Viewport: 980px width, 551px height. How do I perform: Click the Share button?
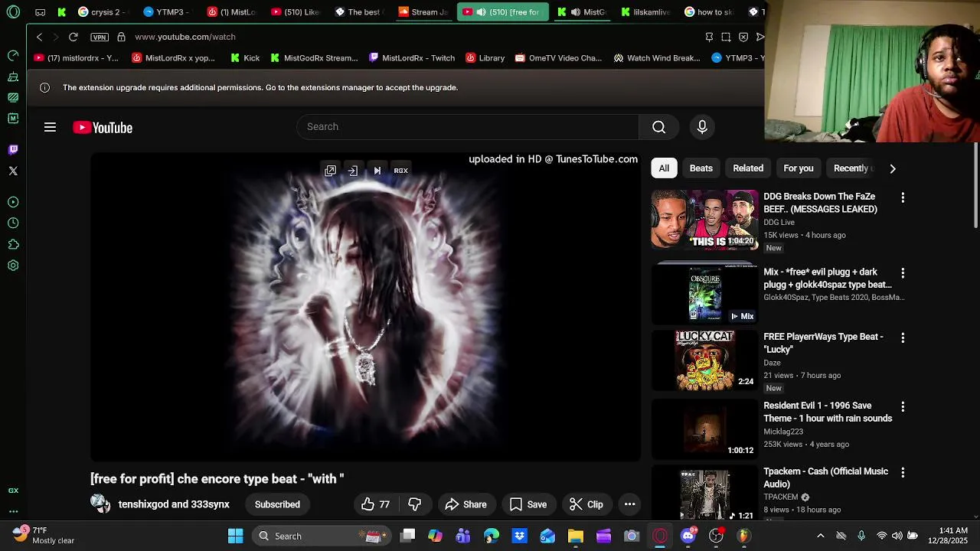click(x=465, y=504)
